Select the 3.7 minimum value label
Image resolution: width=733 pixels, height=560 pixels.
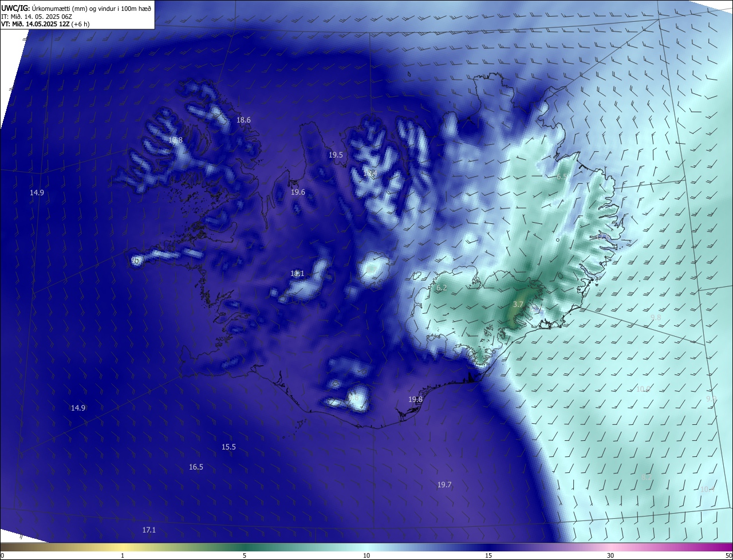click(x=518, y=304)
